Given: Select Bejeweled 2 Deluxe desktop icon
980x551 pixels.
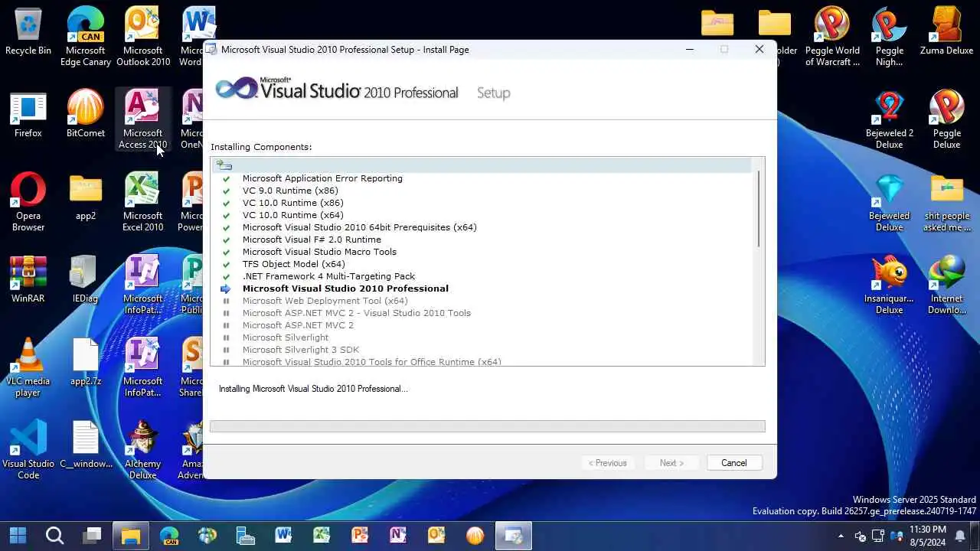Looking at the screenshot, I should tap(890, 119).
